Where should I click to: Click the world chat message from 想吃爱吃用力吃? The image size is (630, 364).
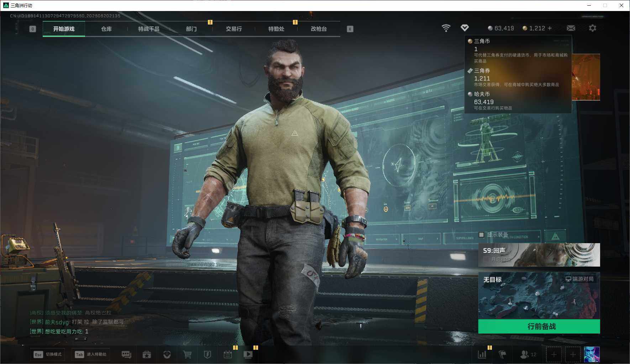[x=59, y=331]
